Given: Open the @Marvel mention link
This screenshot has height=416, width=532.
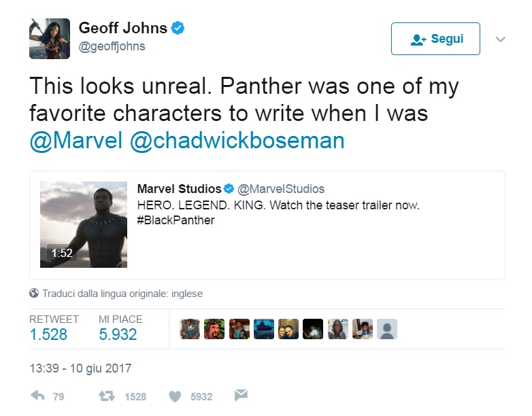Looking at the screenshot, I should tap(76, 140).
